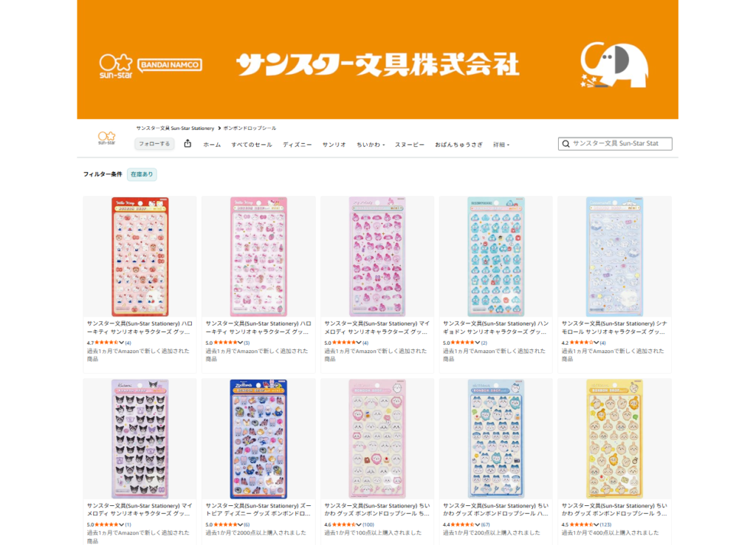Click the フォローする button
The height and width of the screenshot is (545, 756).
tap(154, 144)
